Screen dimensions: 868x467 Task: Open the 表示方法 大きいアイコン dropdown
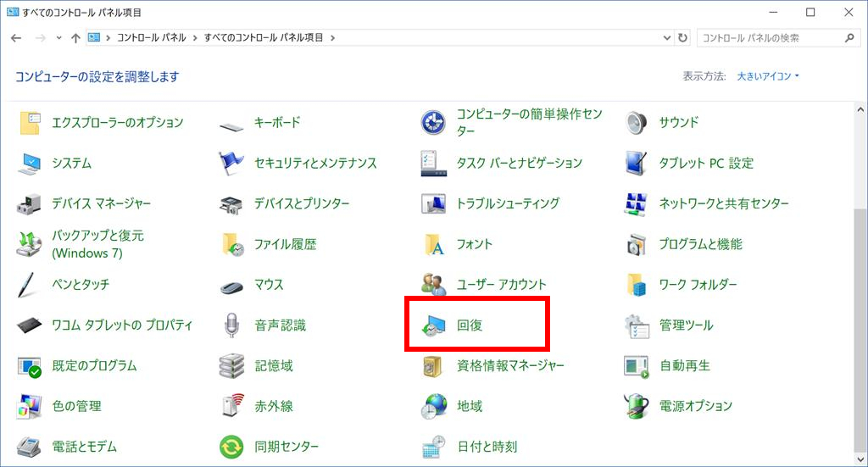point(768,76)
